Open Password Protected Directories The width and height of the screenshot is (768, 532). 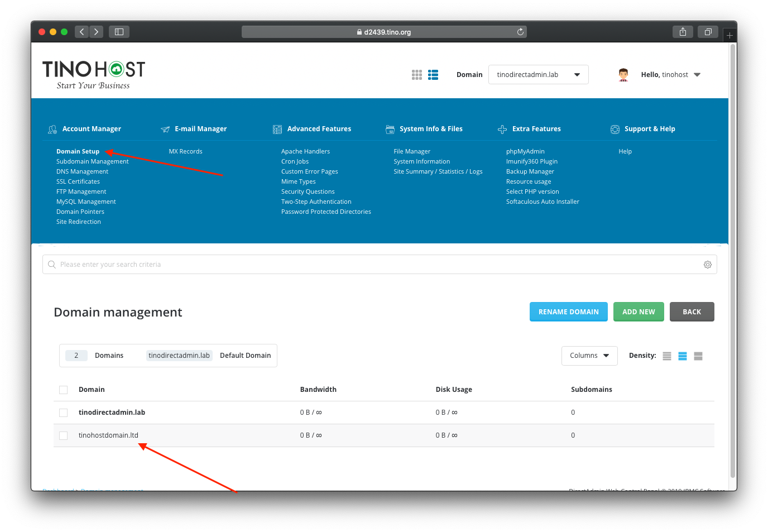click(x=326, y=212)
